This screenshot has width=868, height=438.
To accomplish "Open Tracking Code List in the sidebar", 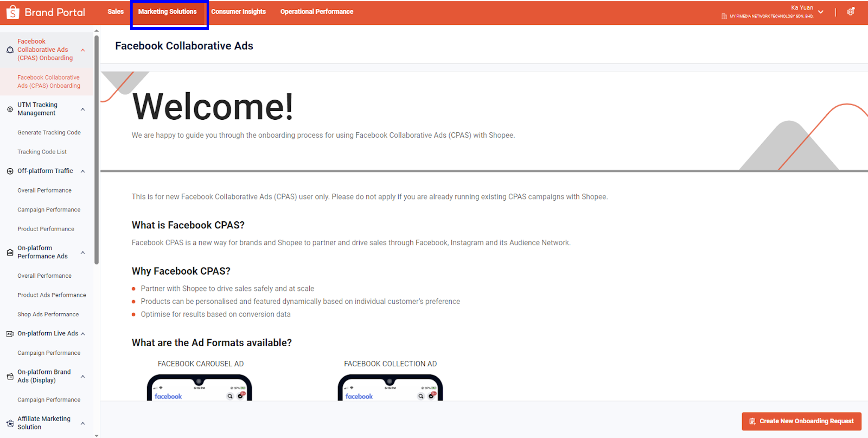I will (x=42, y=152).
